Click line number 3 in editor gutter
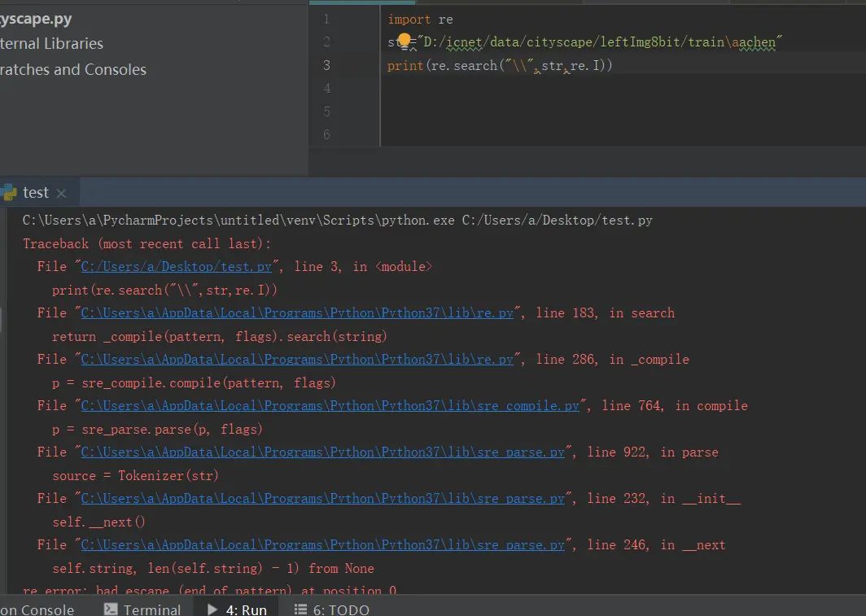The height and width of the screenshot is (616, 866). click(326, 65)
